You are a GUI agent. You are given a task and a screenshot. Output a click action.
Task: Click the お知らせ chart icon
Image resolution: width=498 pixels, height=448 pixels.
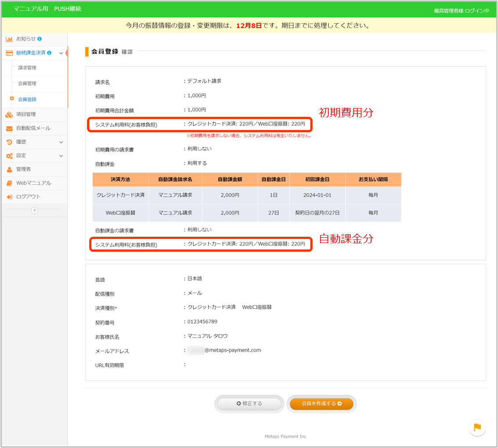(9, 39)
